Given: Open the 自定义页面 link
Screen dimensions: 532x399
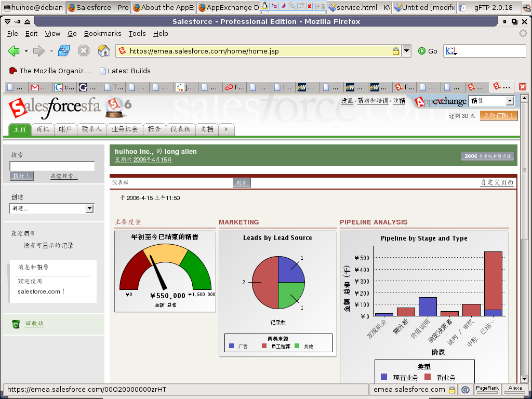Looking at the screenshot, I should 497,182.
